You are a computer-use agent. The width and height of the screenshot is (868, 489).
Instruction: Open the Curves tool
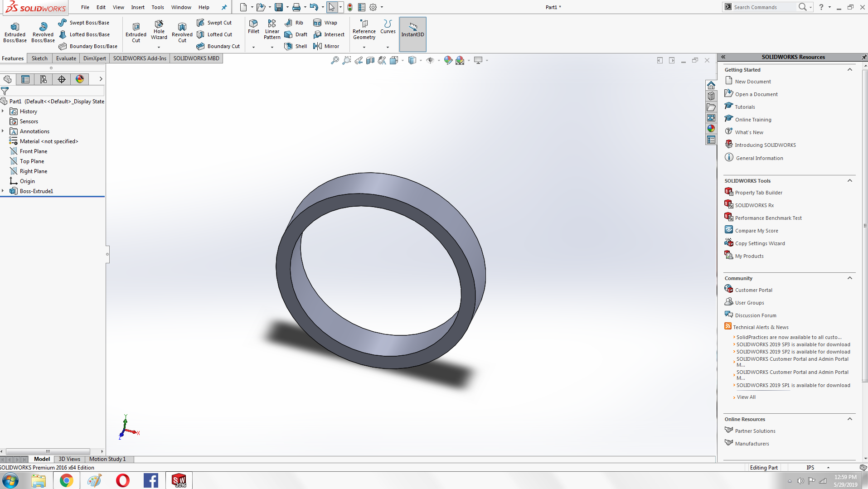coord(388,27)
